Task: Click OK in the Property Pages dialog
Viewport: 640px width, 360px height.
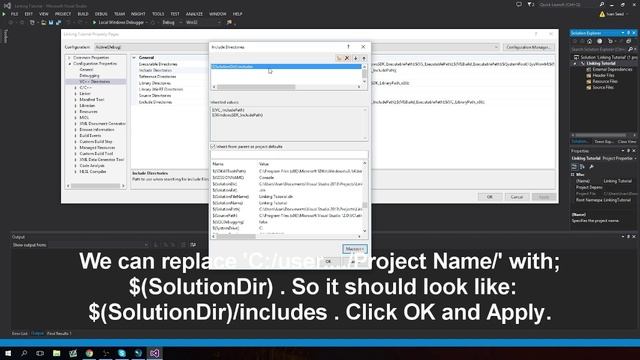Action: click(x=490, y=197)
